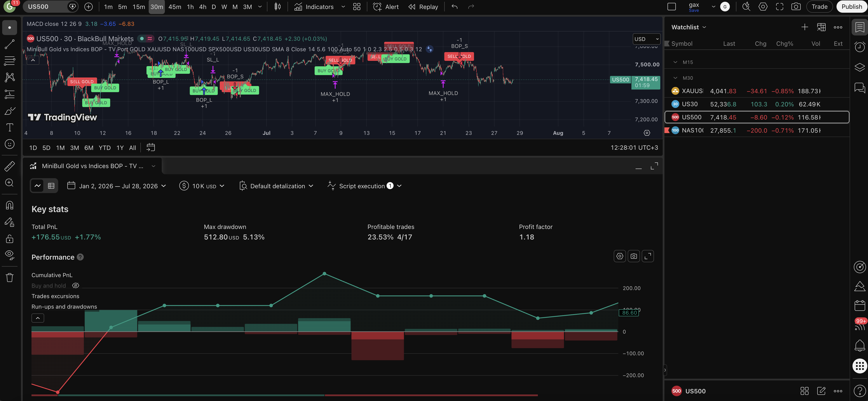Viewport: 868px width, 401px height.
Task: Open the layout setup square icon
Action: 672,7
